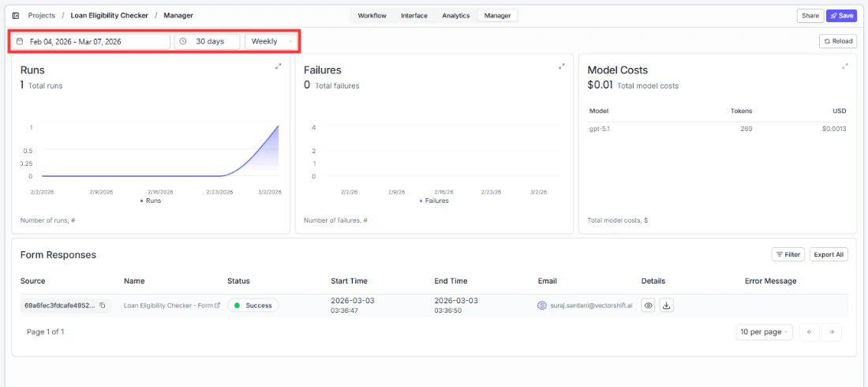Click Export All button
This screenshot has width=868, height=387.
(829, 254)
